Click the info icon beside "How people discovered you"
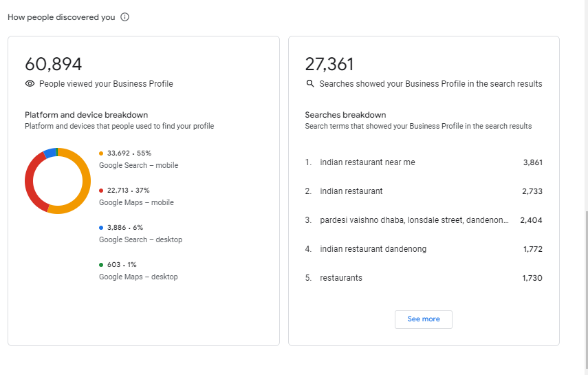The width and height of the screenshot is (588, 375). 124,17
